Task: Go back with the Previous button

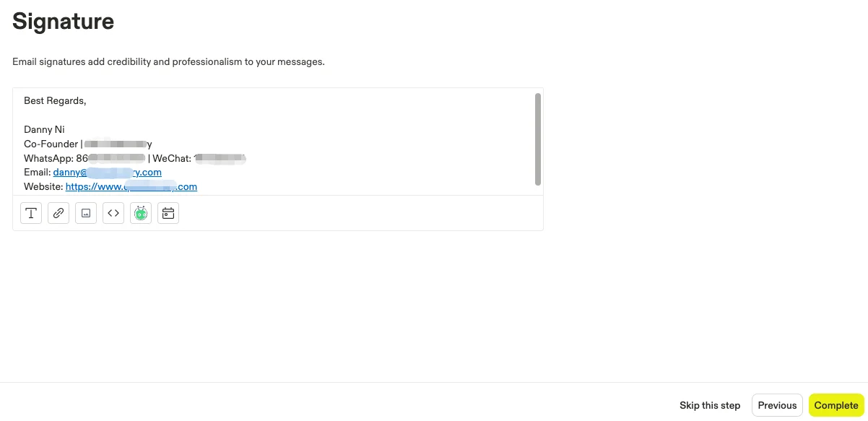Action: click(x=777, y=405)
